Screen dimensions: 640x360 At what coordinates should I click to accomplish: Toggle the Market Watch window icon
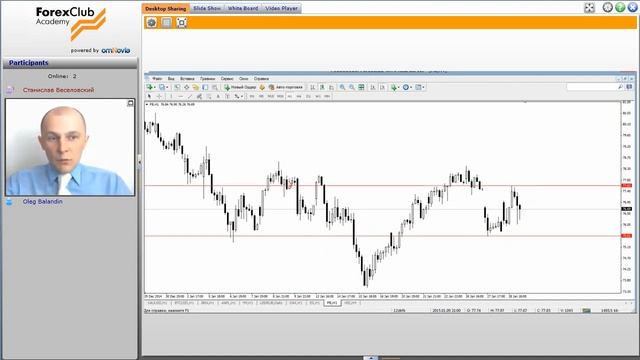177,87
